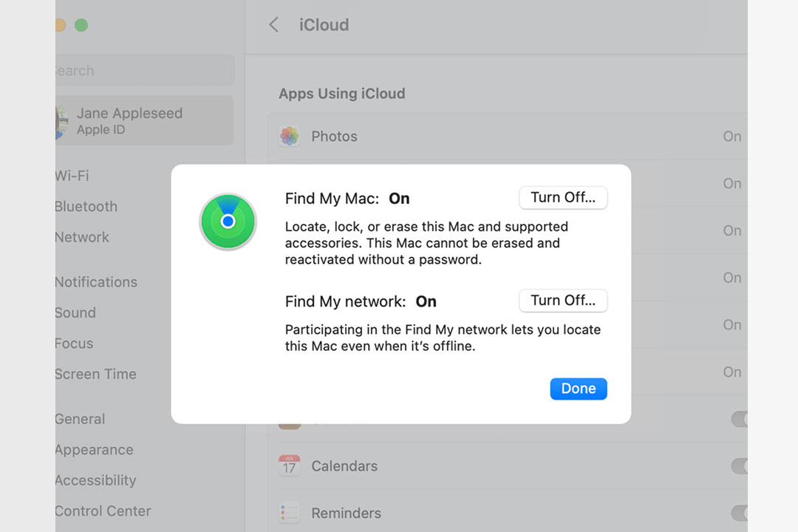Image resolution: width=798 pixels, height=532 pixels.
Task: Click the Photos app icon
Action: (x=290, y=137)
